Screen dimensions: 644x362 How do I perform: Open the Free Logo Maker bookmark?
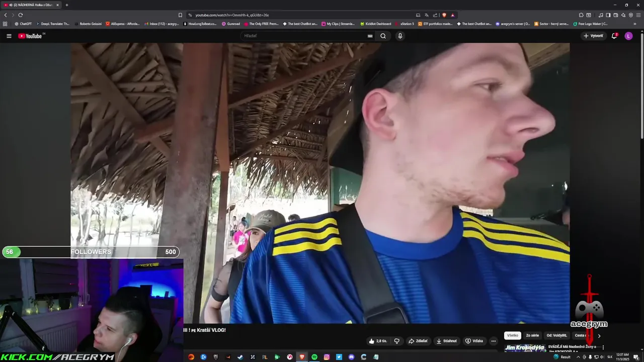(x=590, y=24)
